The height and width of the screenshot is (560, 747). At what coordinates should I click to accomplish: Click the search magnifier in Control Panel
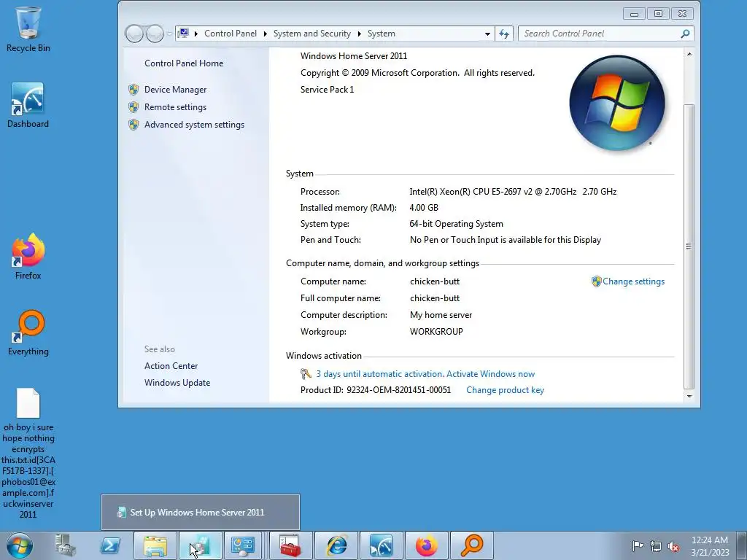(685, 34)
